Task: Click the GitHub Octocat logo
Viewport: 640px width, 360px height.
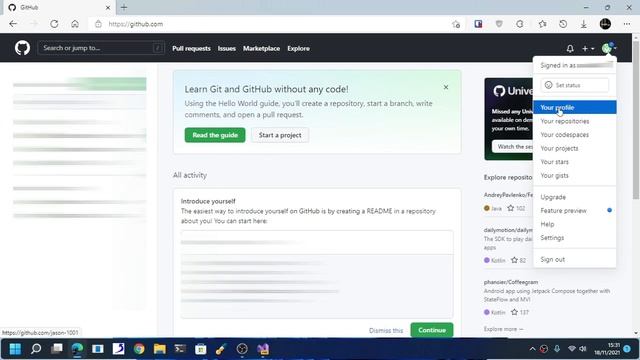Action: tap(22, 48)
